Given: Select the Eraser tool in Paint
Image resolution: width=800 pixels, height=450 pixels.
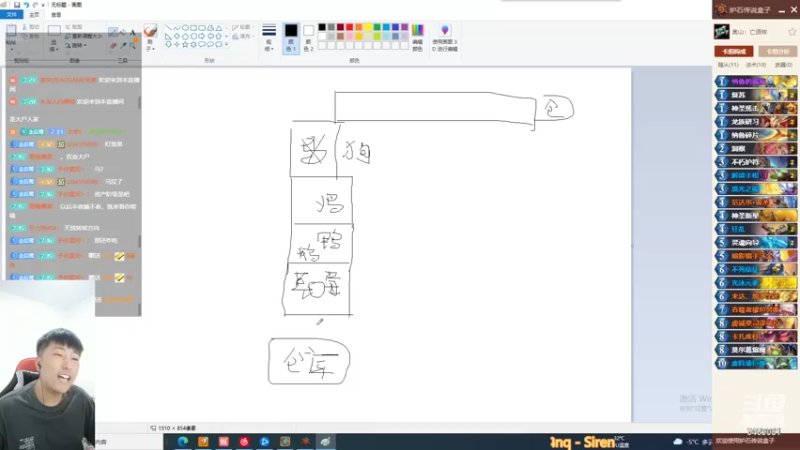Looking at the screenshot, I should click(113, 45).
